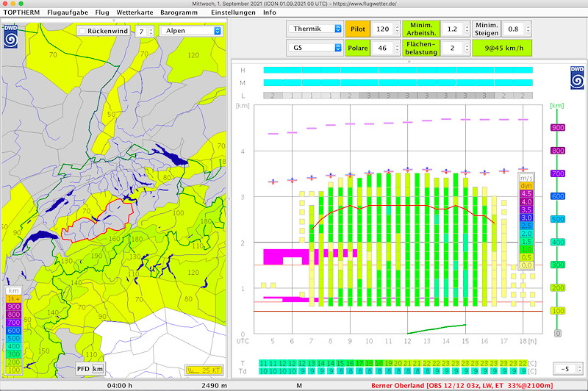Screen dimensions: 588x391
Task: Click the 25 KT wind barb legend
Action: click(x=204, y=370)
